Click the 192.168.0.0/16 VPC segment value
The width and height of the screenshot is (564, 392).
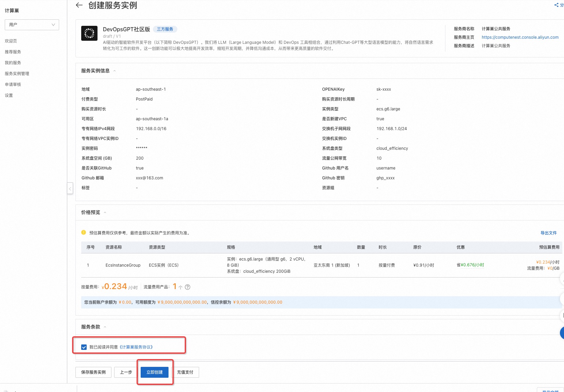[x=151, y=129]
